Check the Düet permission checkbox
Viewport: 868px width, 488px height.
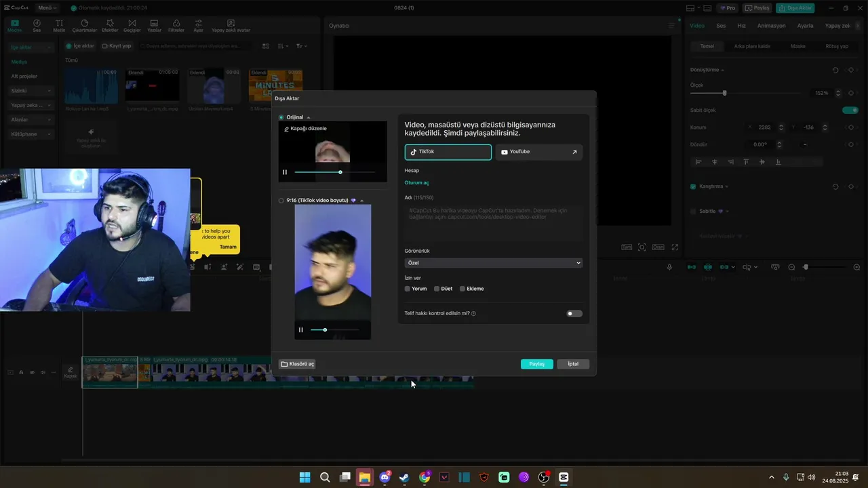tap(437, 289)
